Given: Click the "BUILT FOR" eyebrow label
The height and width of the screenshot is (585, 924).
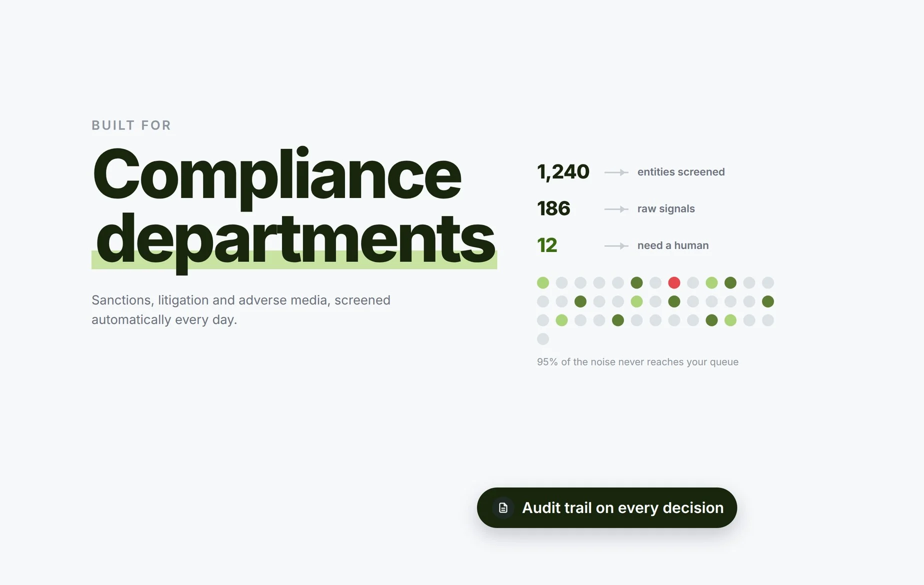Looking at the screenshot, I should coord(131,125).
